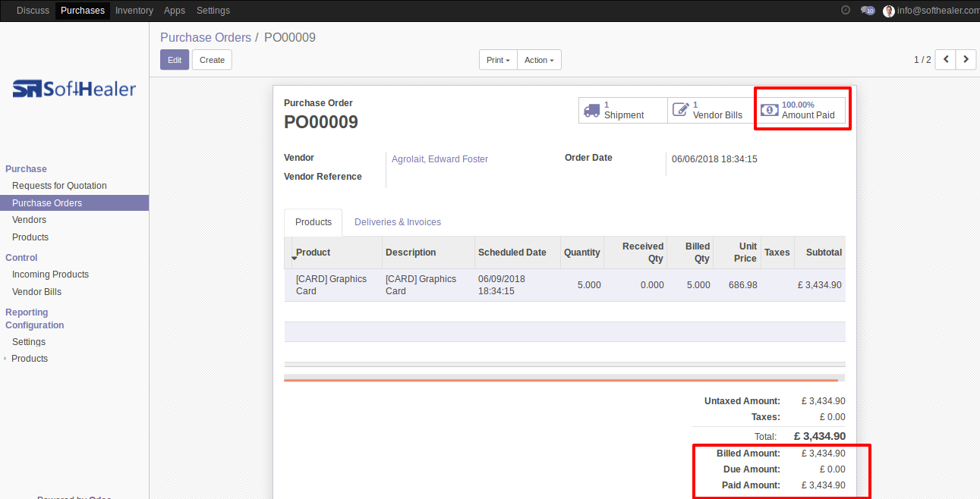This screenshot has height=499, width=980.
Task: Open the Action dropdown
Action: pos(539,60)
